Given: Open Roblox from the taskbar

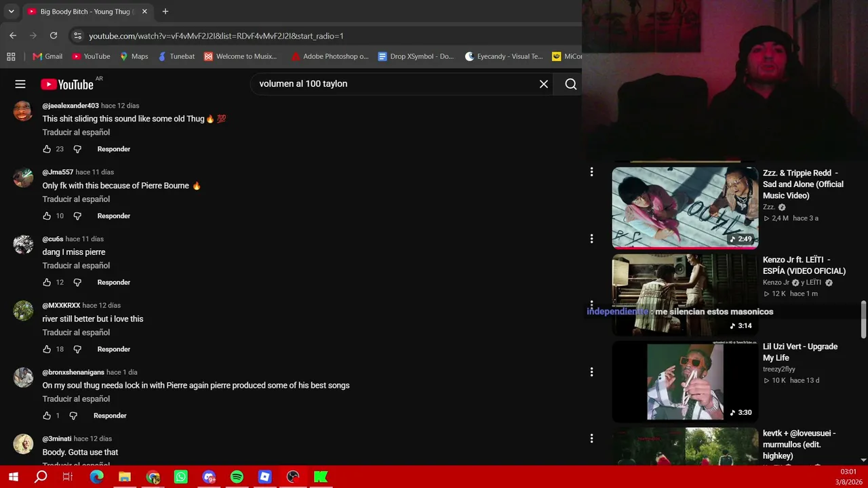Looking at the screenshot, I should pos(264,477).
